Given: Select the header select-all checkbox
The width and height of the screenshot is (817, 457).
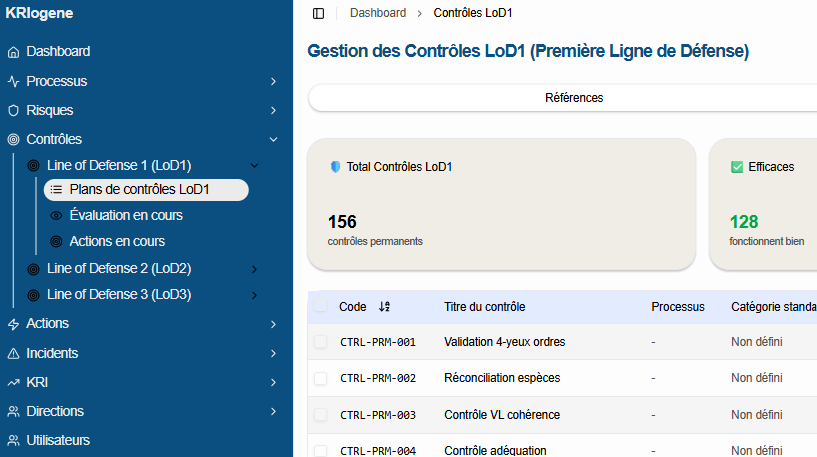Looking at the screenshot, I should click(321, 307).
